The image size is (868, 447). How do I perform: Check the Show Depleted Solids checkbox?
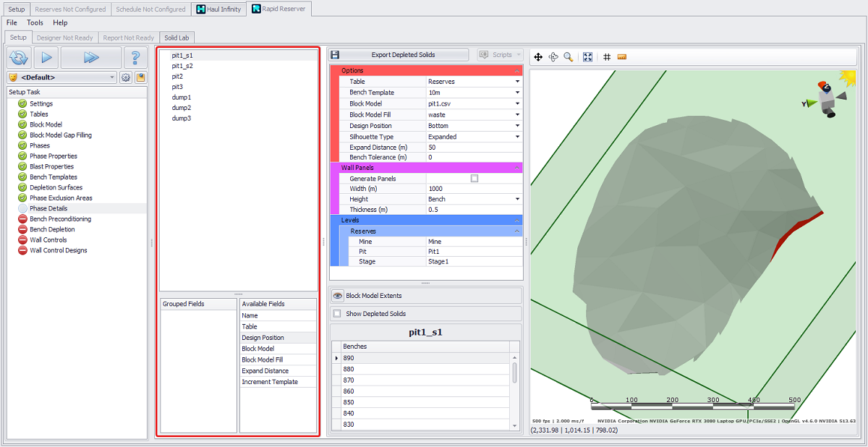[x=337, y=314]
